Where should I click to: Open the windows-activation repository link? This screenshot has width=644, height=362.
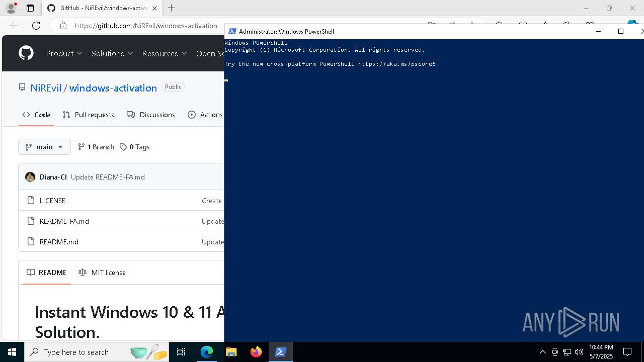pos(113,88)
